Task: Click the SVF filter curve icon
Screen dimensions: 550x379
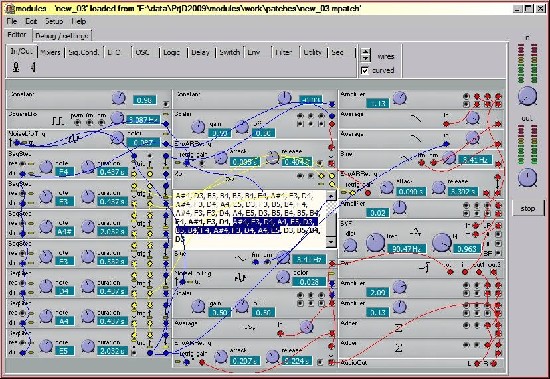Action: coord(415,232)
